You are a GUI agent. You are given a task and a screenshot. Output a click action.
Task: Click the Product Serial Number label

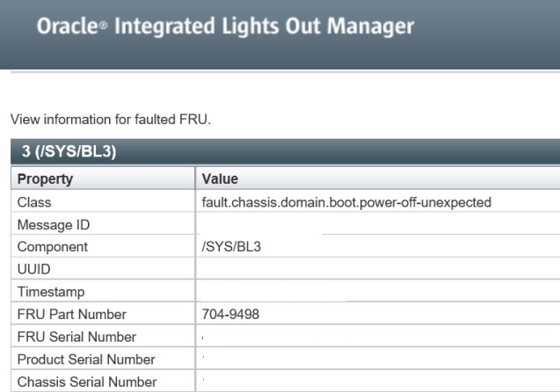pos(86,359)
